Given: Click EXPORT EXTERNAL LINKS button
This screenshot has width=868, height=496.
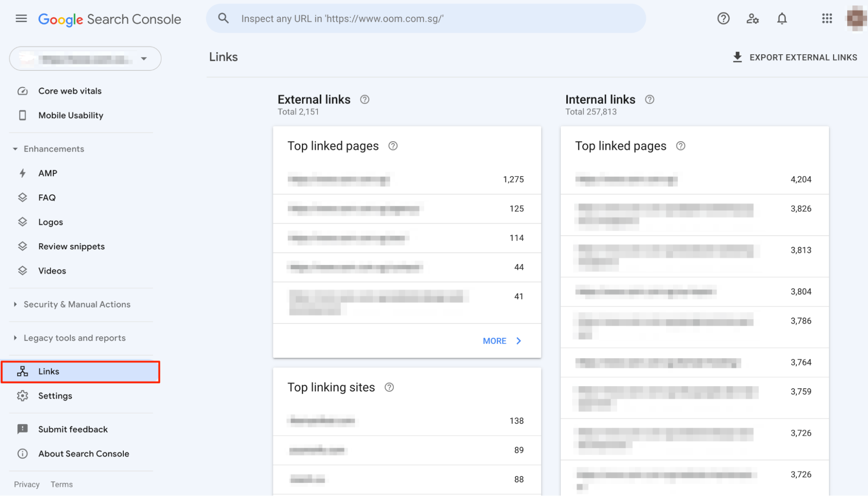Looking at the screenshot, I should 795,57.
